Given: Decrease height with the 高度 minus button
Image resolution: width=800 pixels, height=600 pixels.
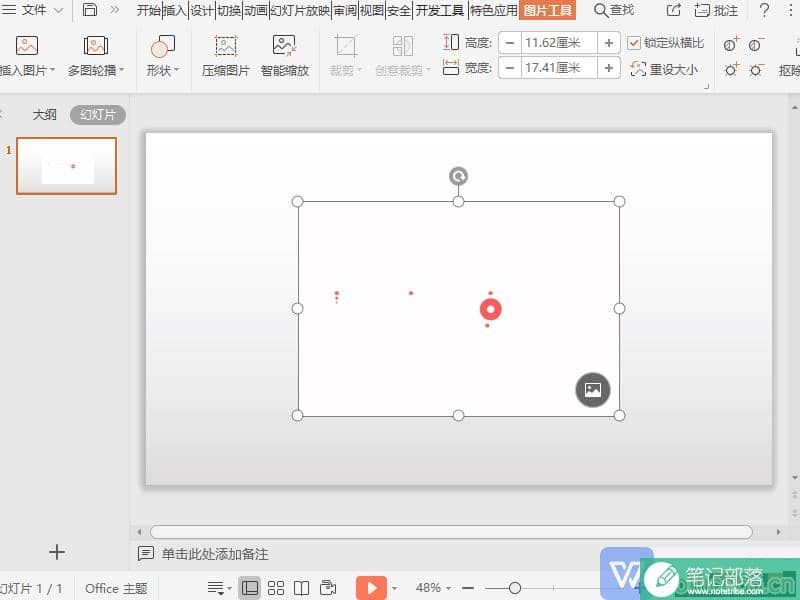Looking at the screenshot, I should point(510,43).
